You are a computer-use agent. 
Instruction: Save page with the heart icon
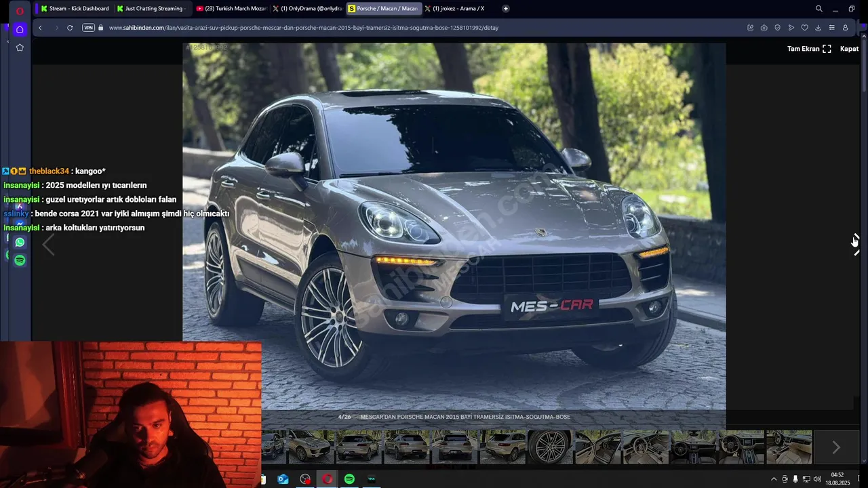[x=805, y=28]
